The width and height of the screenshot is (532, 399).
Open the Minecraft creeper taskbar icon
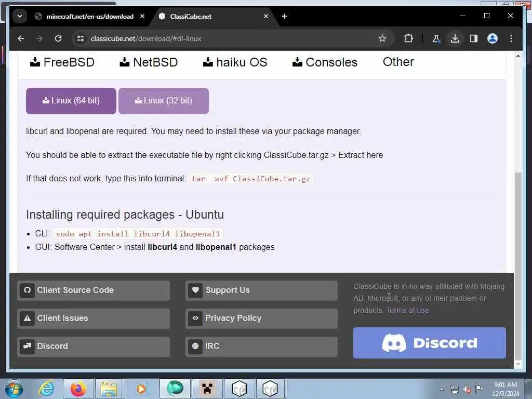[x=207, y=389]
